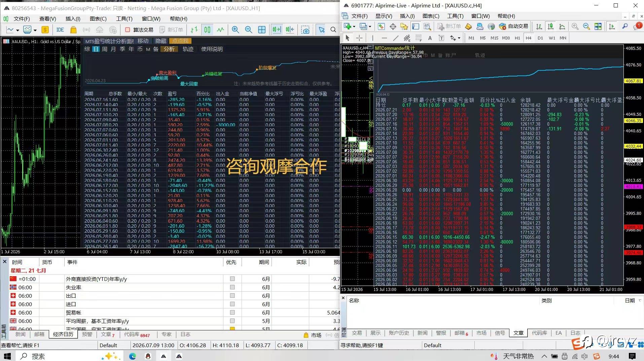Select the trendline drawing tool

coord(396,38)
